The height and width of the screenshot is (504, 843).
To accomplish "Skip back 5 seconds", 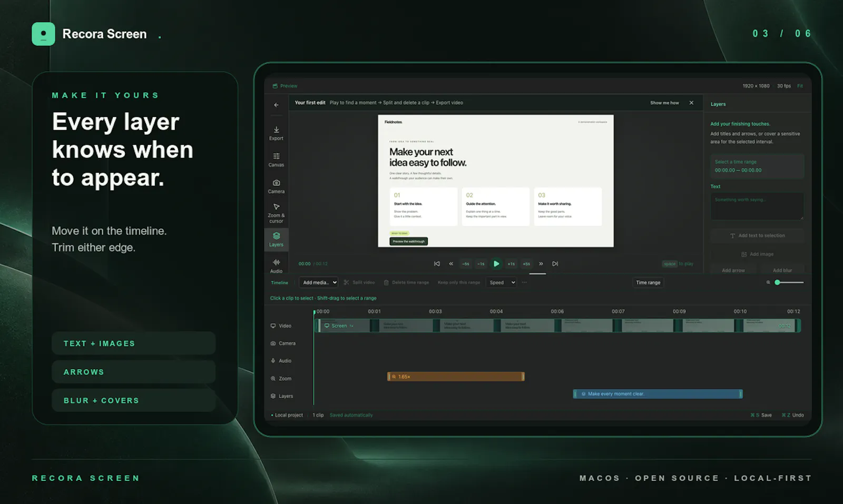I will pyautogui.click(x=466, y=264).
